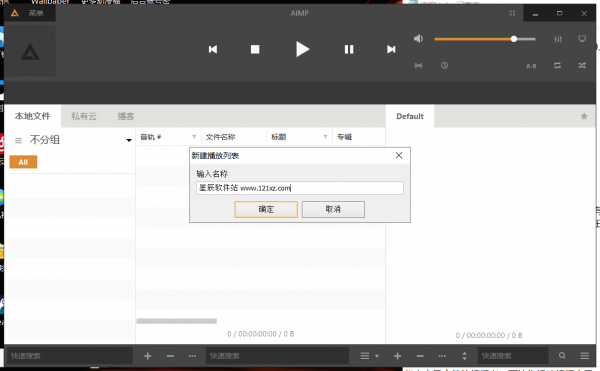
Task: Open the 标题 column filter
Action: tap(325, 137)
